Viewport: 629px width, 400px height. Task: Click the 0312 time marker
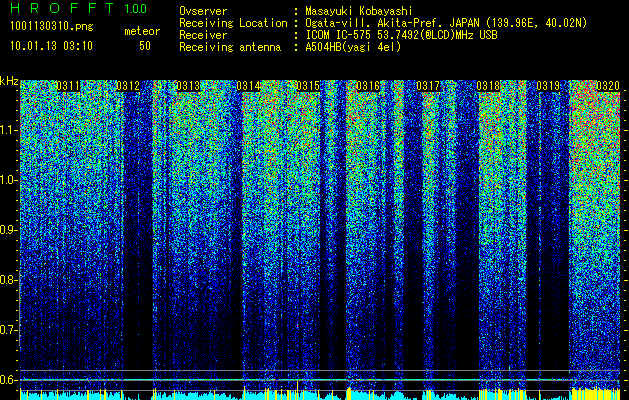coord(128,86)
